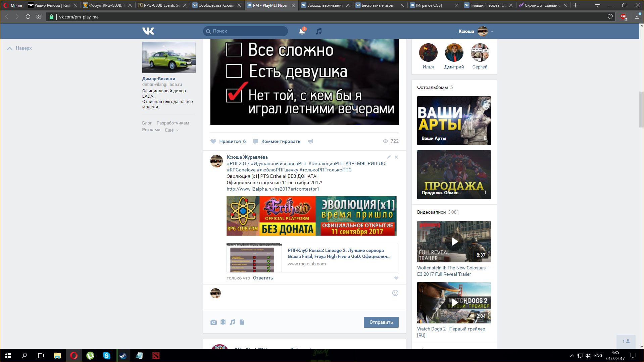This screenshot has width=644, height=362.
Task: Open the Продажа. Обмен album
Action: point(454,174)
